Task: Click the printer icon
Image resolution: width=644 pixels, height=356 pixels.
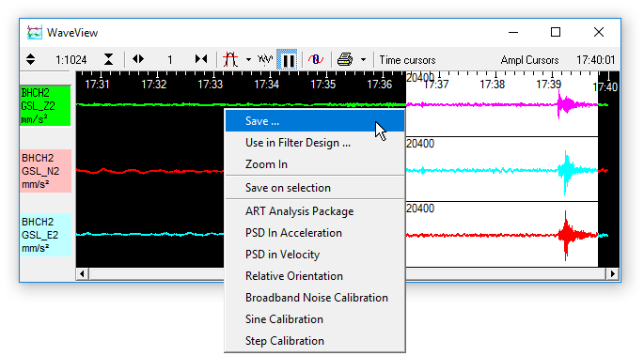Action: click(x=345, y=59)
